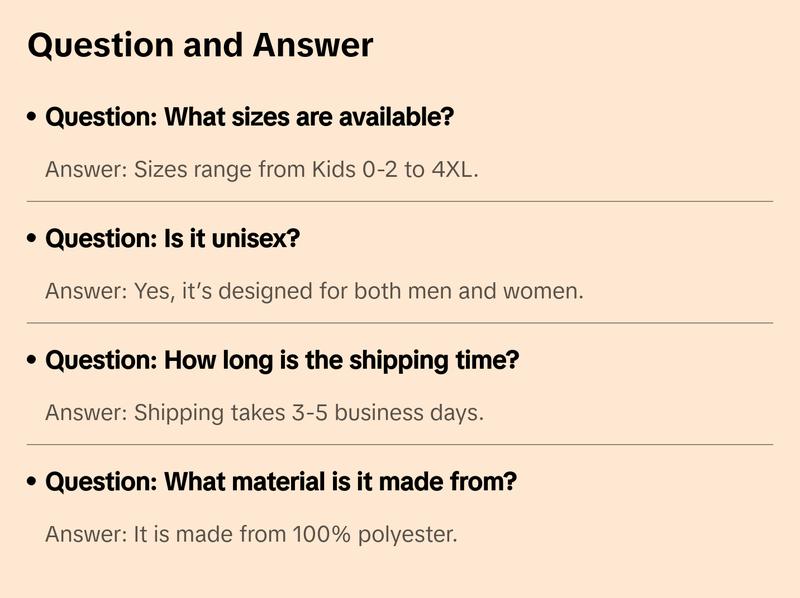
Task: Click the divider line below the shipping answer
Action: click(x=400, y=444)
